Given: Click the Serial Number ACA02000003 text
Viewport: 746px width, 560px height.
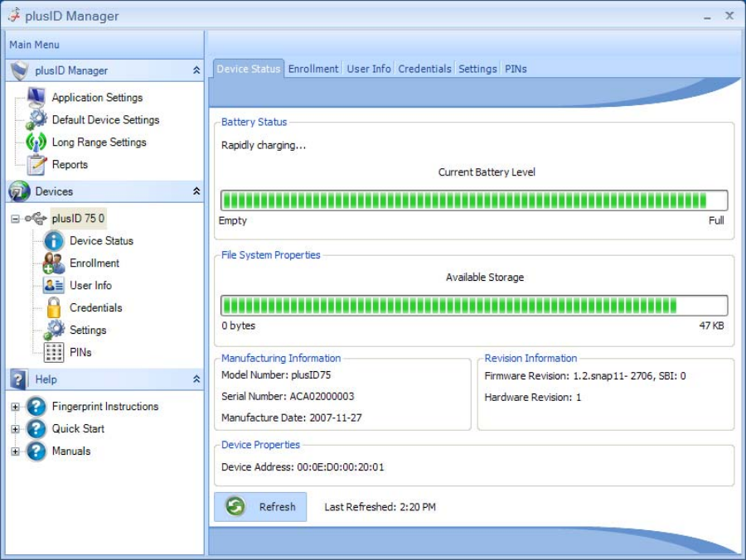Looking at the screenshot, I should [x=288, y=396].
